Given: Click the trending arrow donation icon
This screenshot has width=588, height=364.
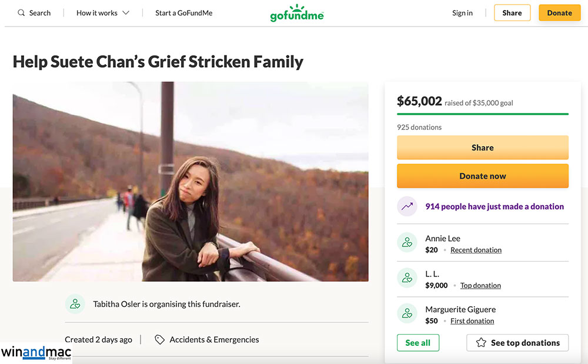Looking at the screenshot, I should [x=407, y=206].
